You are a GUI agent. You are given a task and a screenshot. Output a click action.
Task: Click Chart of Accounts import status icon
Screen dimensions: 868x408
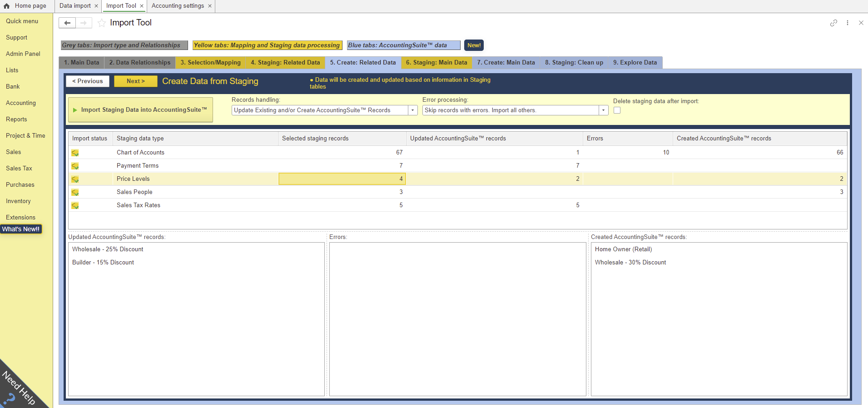[x=75, y=153]
